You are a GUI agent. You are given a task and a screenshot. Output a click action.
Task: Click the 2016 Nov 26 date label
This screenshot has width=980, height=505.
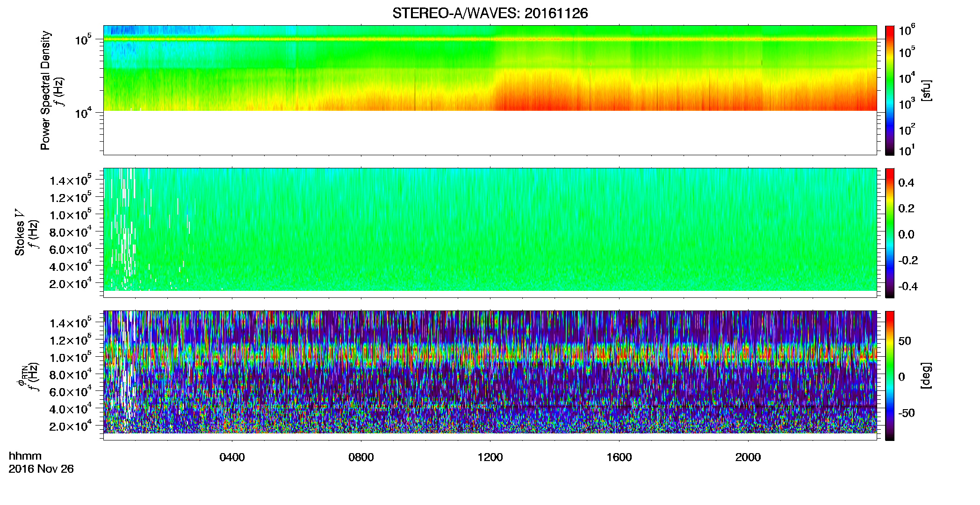(41, 469)
